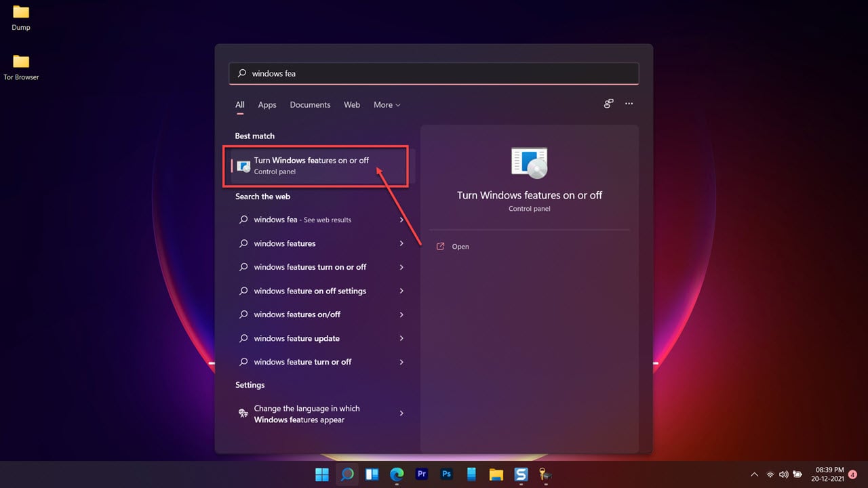The width and height of the screenshot is (868, 488).
Task: Click 'Control panel' text in preview pane
Action: tap(530, 209)
